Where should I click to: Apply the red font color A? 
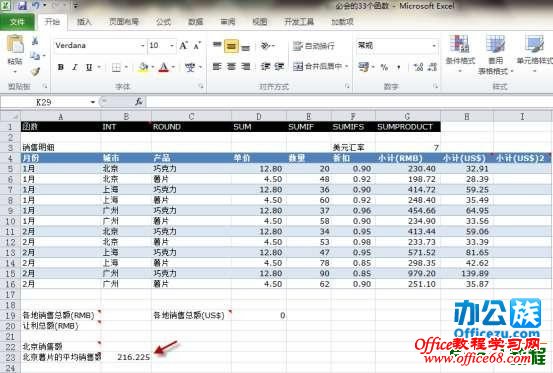[x=163, y=67]
